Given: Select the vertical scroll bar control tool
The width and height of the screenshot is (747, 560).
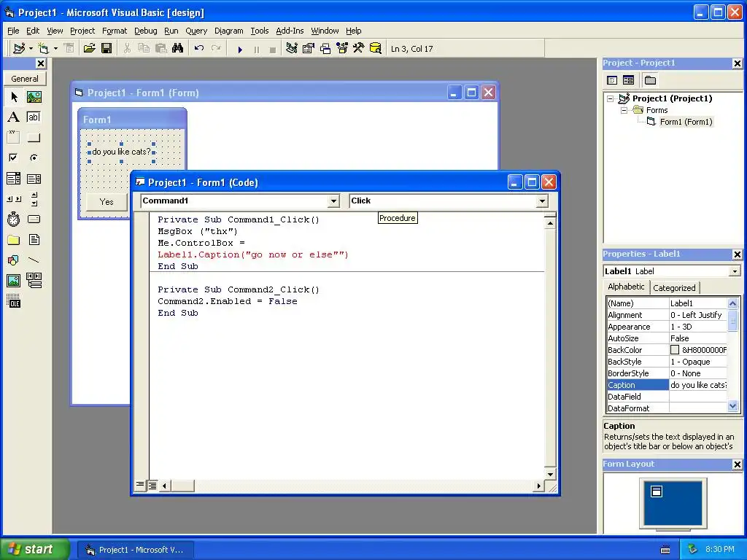Looking at the screenshot, I should coord(34,198).
